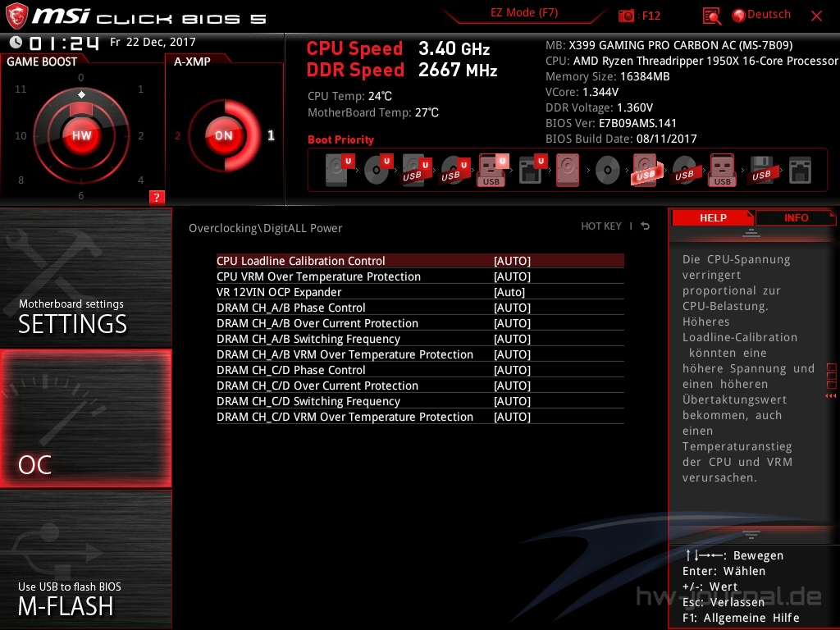Open the red question mark help button
This screenshot has height=630, width=840.
click(x=156, y=197)
